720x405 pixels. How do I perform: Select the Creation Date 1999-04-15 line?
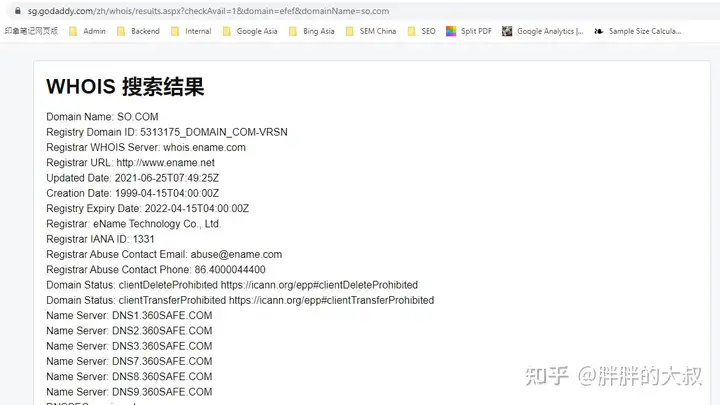click(x=132, y=193)
